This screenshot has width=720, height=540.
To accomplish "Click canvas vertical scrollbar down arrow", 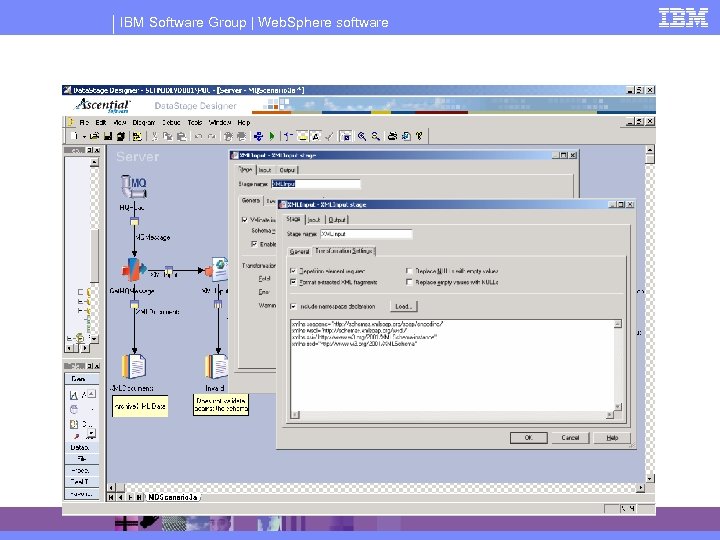I will [x=650, y=478].
